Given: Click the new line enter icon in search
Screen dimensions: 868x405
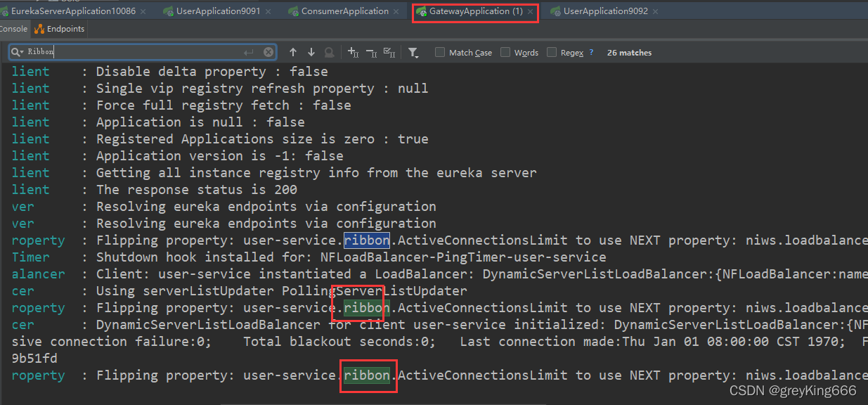Looking at the screenshot, I should coord(249,52).
